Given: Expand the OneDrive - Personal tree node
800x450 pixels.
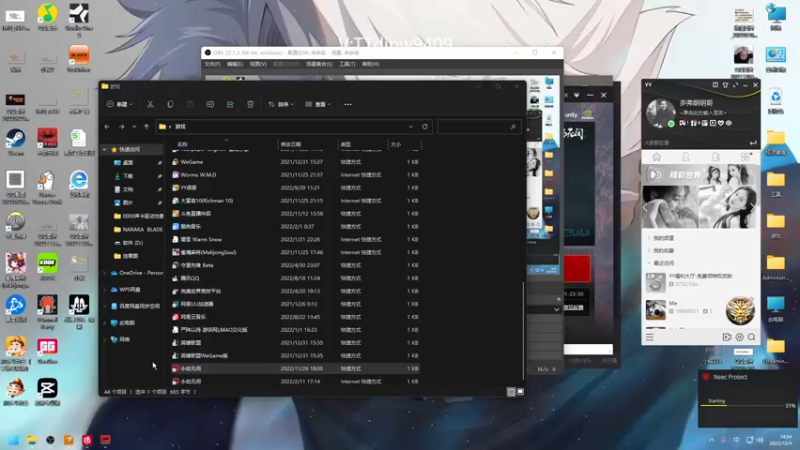Looking at the screenshot, I should pos(105,273).
